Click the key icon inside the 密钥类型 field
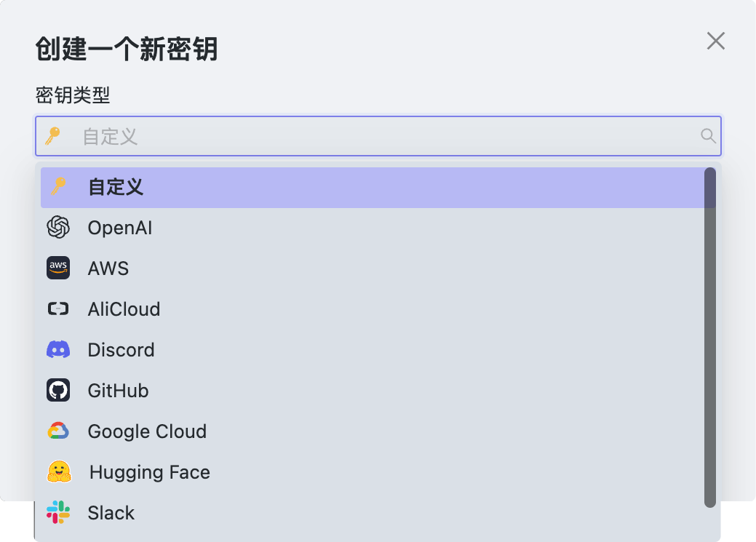 tap(52, 136)
